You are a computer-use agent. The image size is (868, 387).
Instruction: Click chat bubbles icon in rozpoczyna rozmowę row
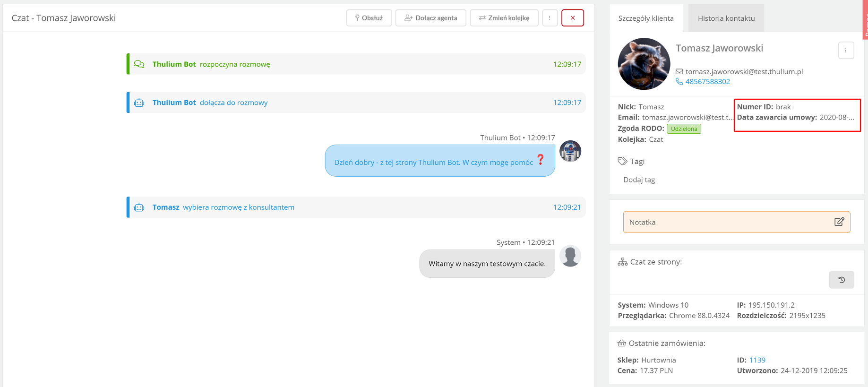click(139, 64)
